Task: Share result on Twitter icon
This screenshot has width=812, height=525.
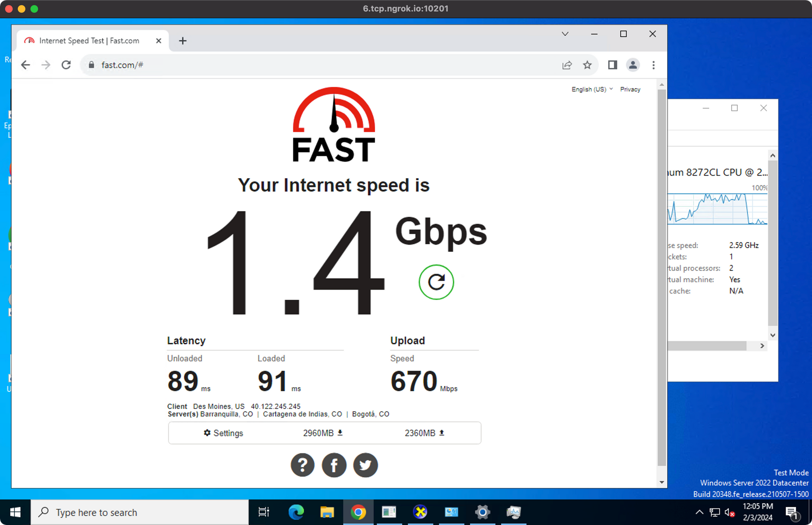Action: point(365,465)
